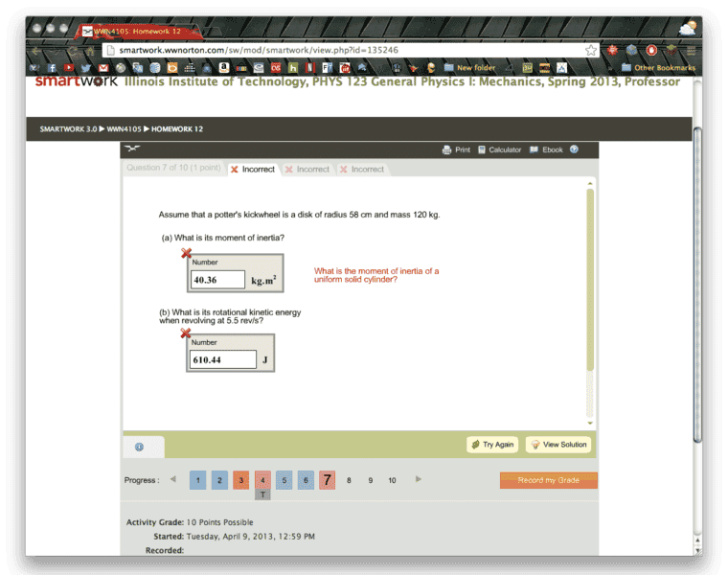728x575 pixels.
Task: Click the blue cube extension icon
Action: (x=631, y=50)
